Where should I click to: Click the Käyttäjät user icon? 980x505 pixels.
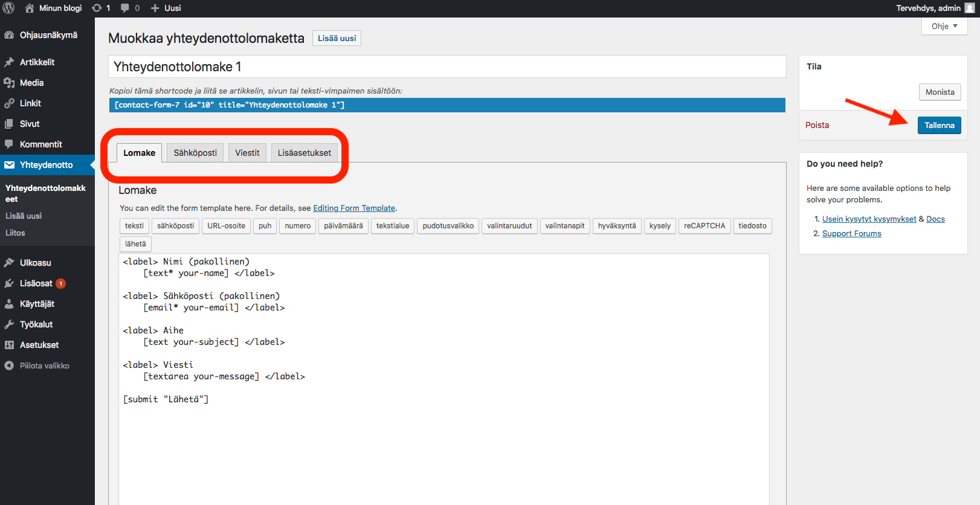pos(9,304)
